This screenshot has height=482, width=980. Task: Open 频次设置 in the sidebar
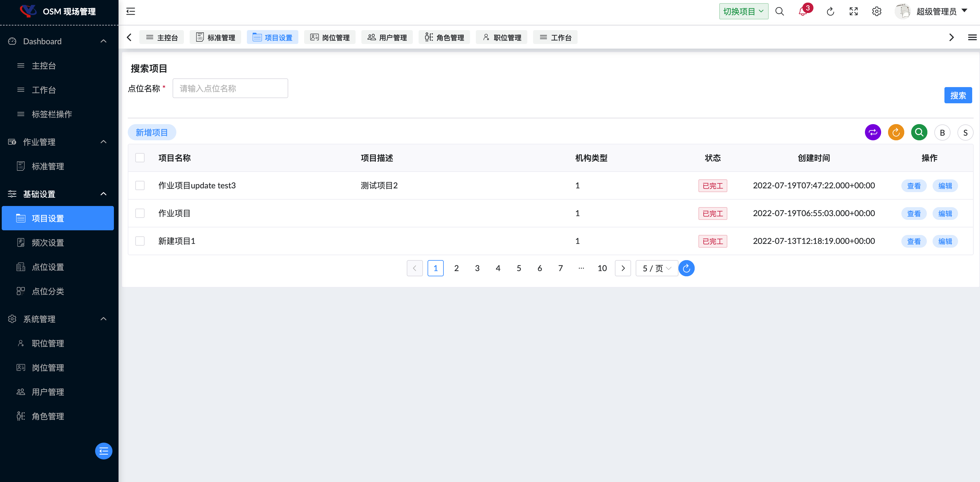[x=58, y=242]
